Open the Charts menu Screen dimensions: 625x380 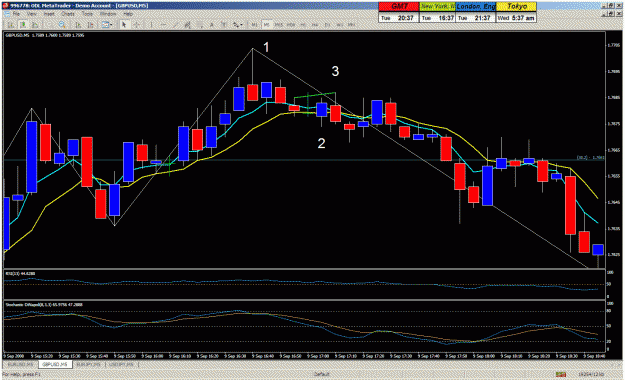pyautogui.click(x=68, y=14)
